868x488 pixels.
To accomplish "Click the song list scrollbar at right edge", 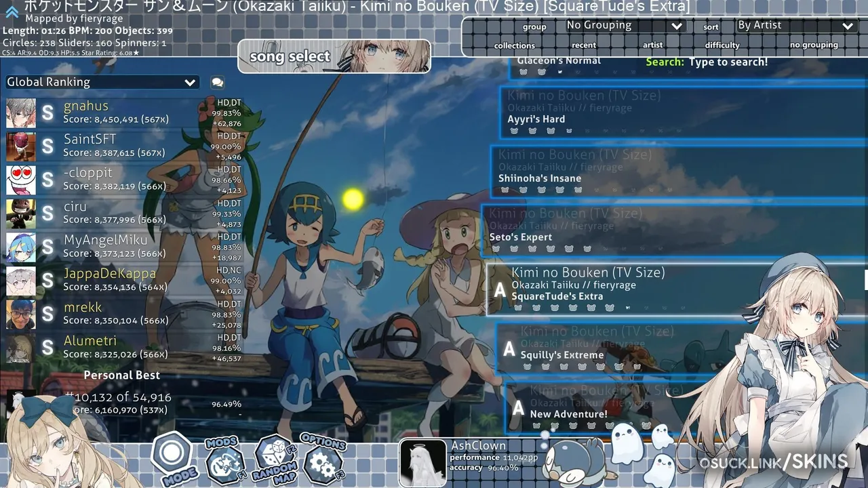I will [866, 279].
